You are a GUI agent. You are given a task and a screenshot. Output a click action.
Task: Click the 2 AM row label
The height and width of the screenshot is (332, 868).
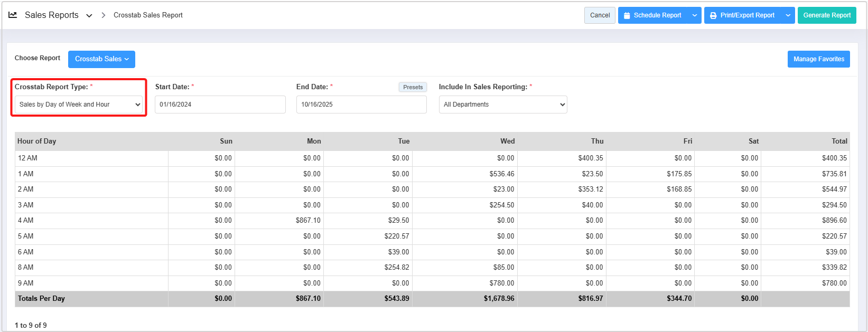25,189
